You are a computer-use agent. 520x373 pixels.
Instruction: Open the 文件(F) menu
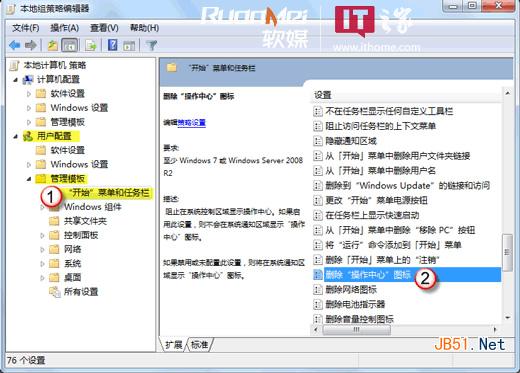point(26,28)
